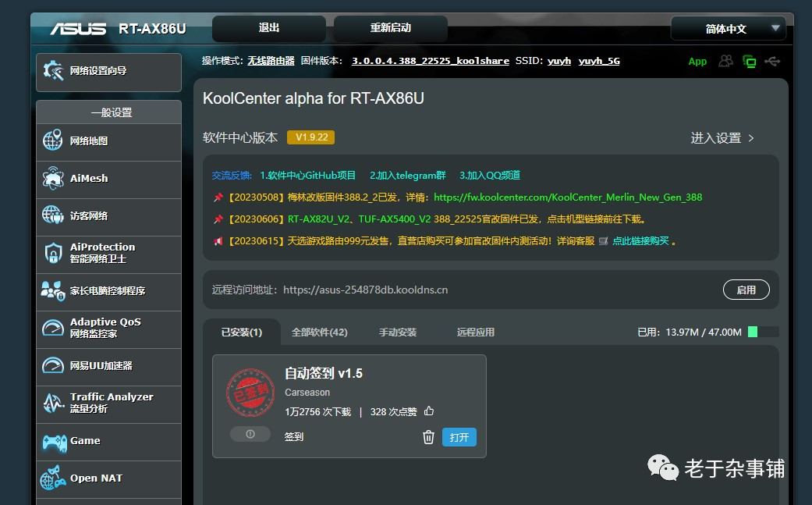
Task: Click the network setup wizard icon
Action: (x=53, y=71)
